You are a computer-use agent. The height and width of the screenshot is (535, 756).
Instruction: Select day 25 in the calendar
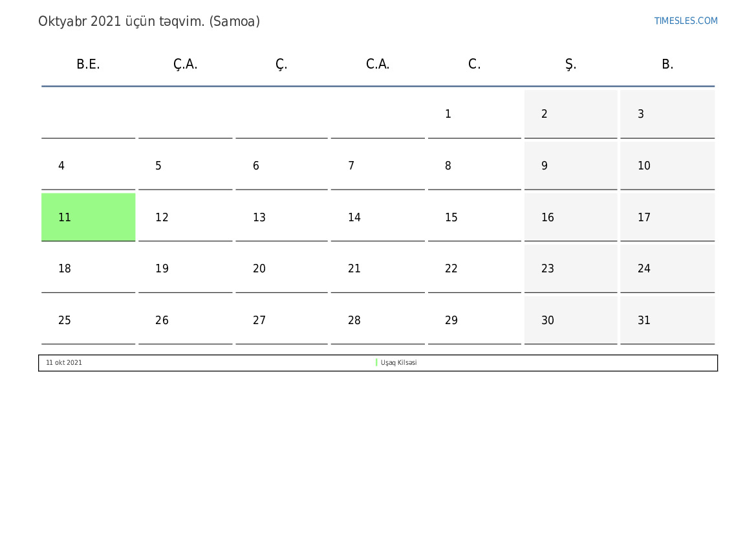coord(89,320)
